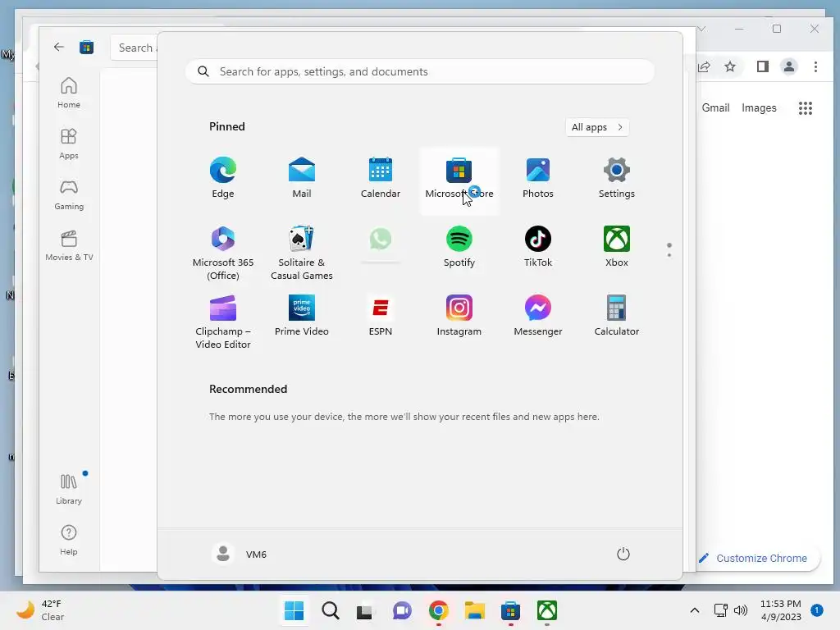Open Chrome tab search chevron
Screen dimensions: 840x630
coord(701,29)
